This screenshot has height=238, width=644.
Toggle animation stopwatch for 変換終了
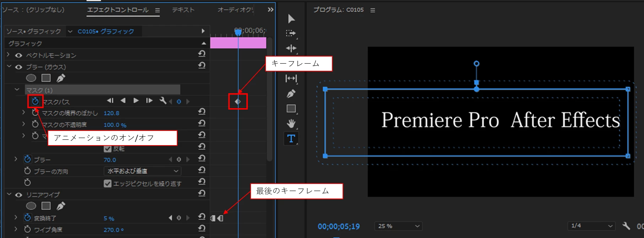click(x=27, y=217)
